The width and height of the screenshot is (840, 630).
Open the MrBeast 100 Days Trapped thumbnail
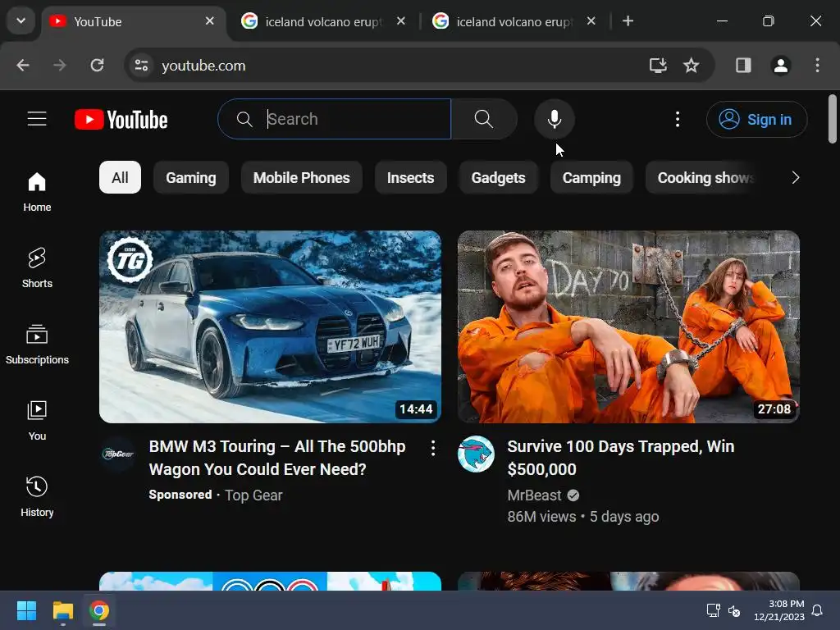pyautogui.click(x=628, y=326)
